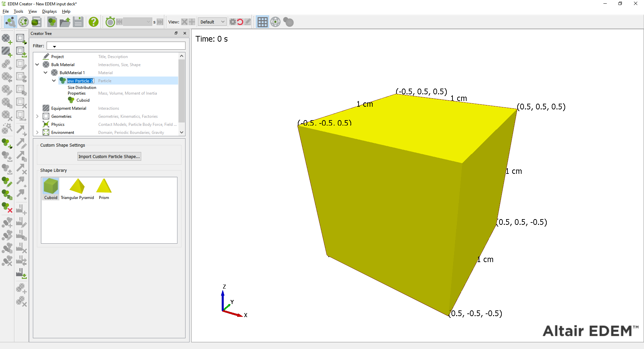Open the Tools menu
The image size is (644, 349).
coord(18,11)
